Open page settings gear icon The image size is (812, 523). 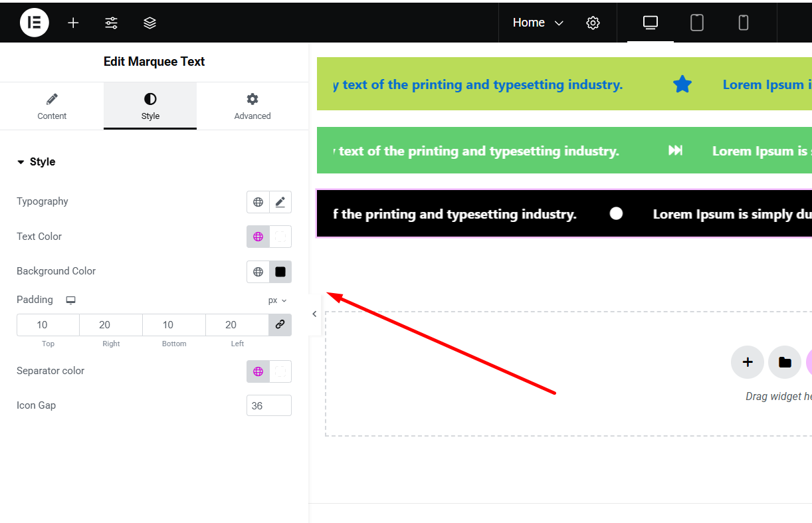click(x=593, y=23)
